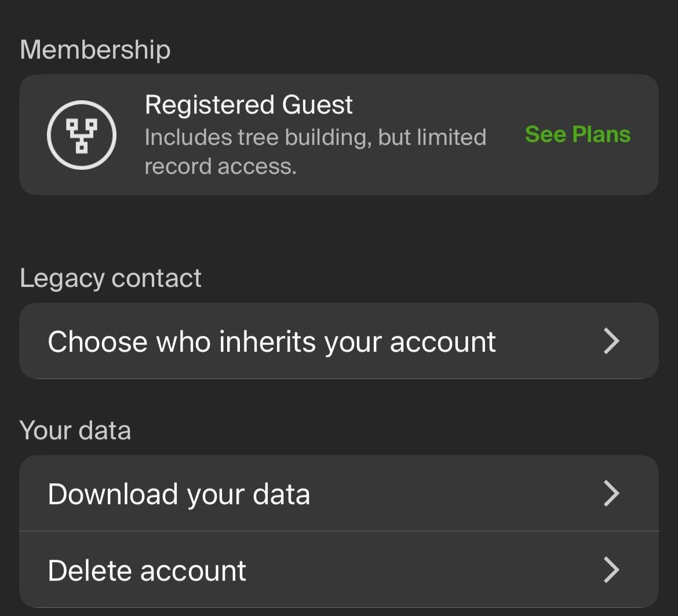Tap the 'Includes tree building' subtitle line
Image resolution: width=678 pixels, height=616 pixels.
[315, 137]
